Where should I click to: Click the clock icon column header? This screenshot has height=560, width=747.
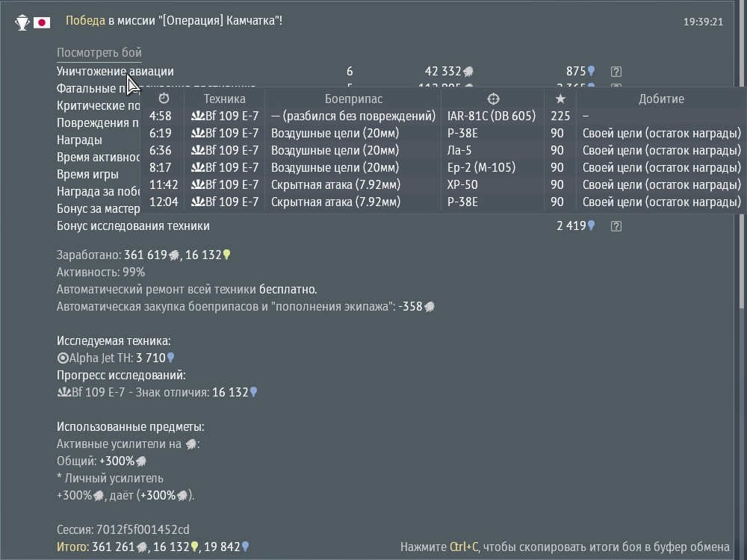(x=164, y=99)
